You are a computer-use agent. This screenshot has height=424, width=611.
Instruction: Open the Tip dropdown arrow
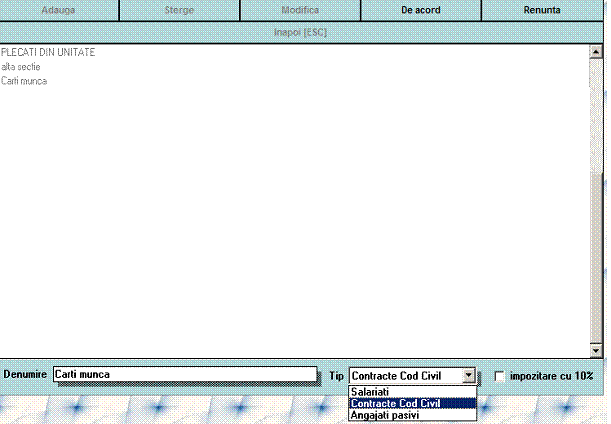pyautogui.click(x=470, y=376)
